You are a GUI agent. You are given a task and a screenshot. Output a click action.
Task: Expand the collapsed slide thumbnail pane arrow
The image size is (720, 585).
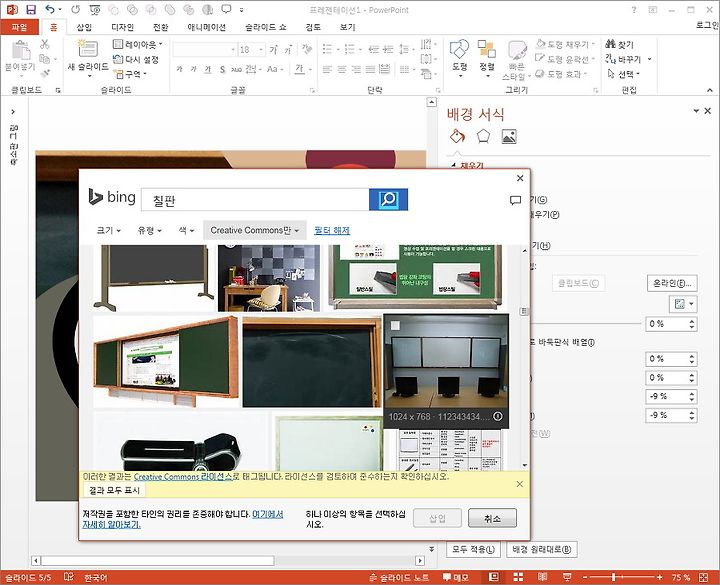click(13, 112)
